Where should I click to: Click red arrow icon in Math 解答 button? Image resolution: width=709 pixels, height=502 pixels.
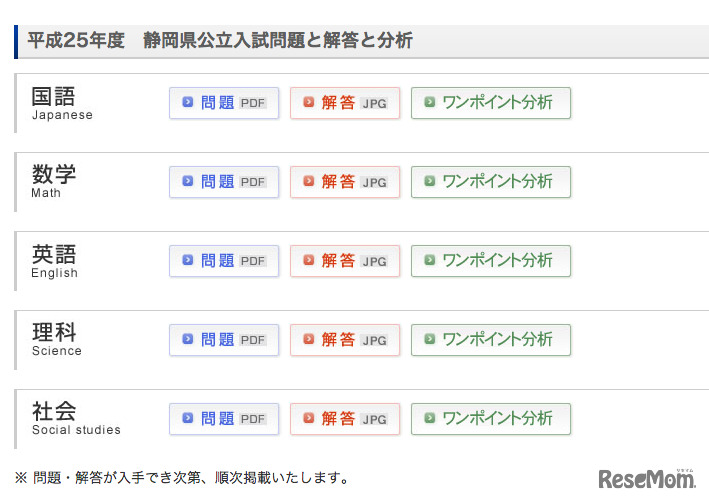coord(308,182)
